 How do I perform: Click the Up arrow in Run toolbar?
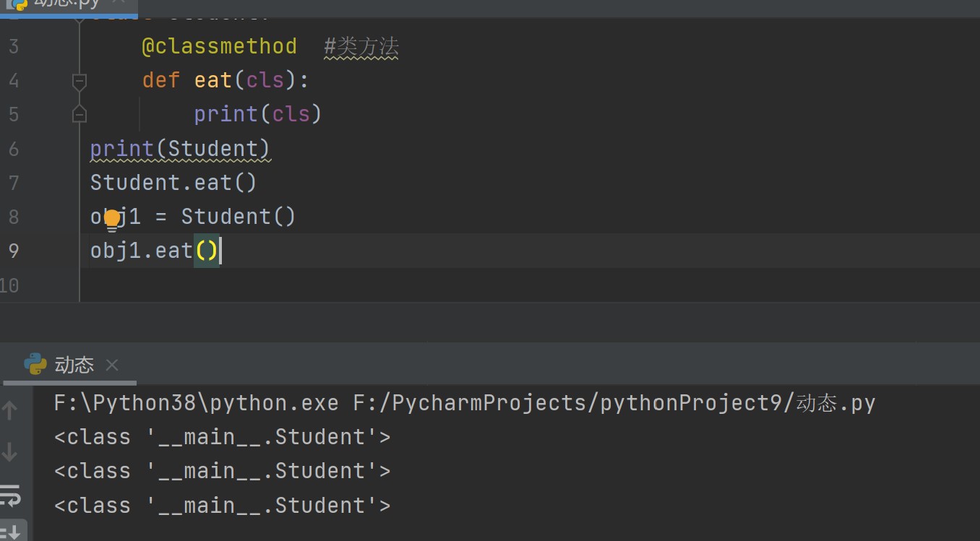10,411
